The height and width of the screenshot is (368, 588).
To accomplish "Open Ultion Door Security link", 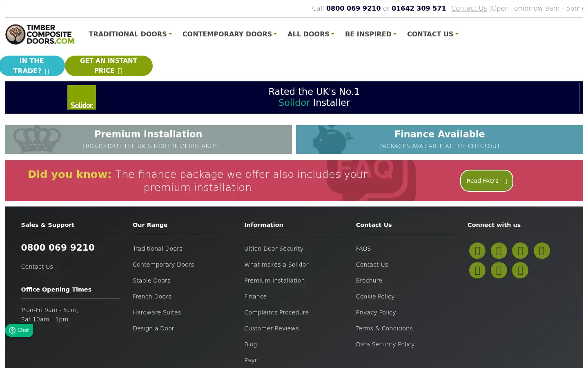I will [x=274, y=249].
